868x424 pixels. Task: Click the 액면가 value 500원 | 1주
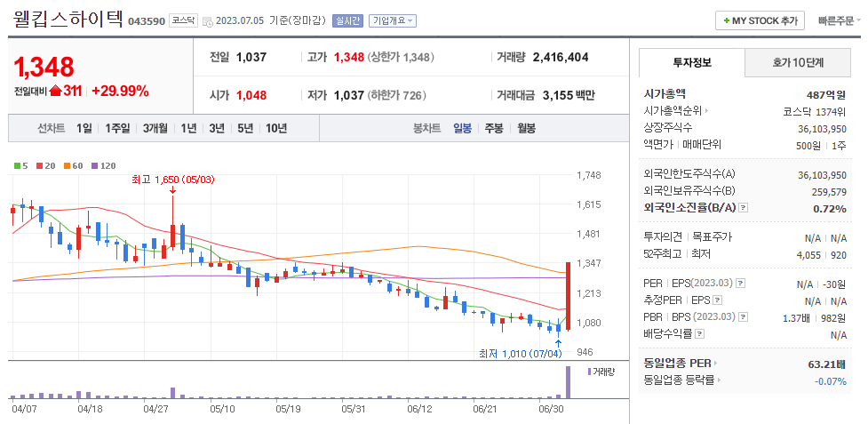coord(821,146)
